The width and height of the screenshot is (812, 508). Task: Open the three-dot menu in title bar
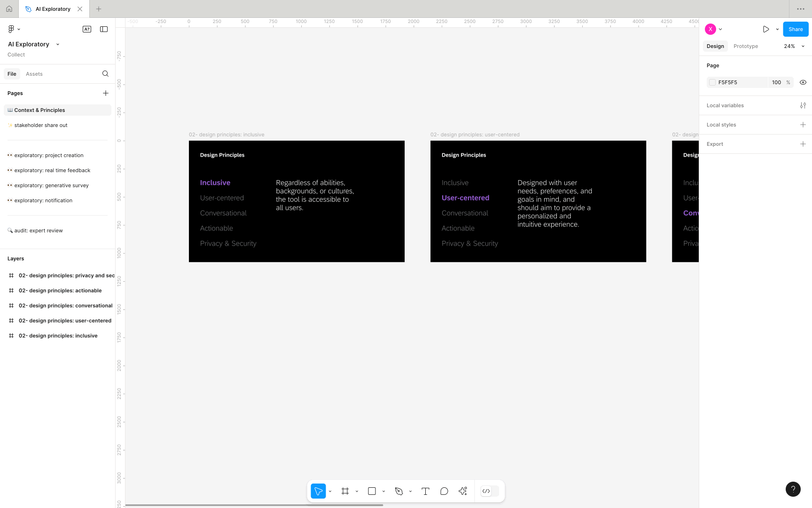pos(801,9)
